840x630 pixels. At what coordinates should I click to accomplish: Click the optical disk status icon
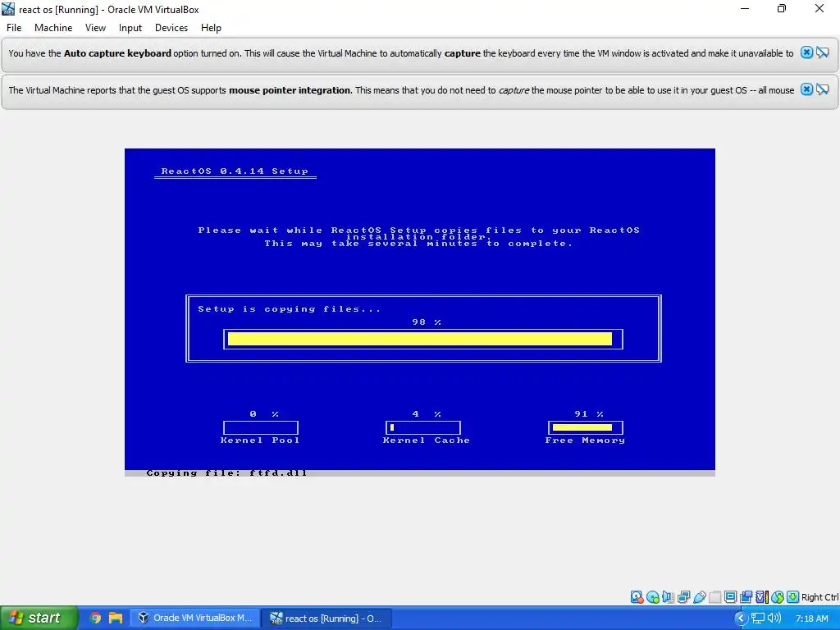(652, 597)
